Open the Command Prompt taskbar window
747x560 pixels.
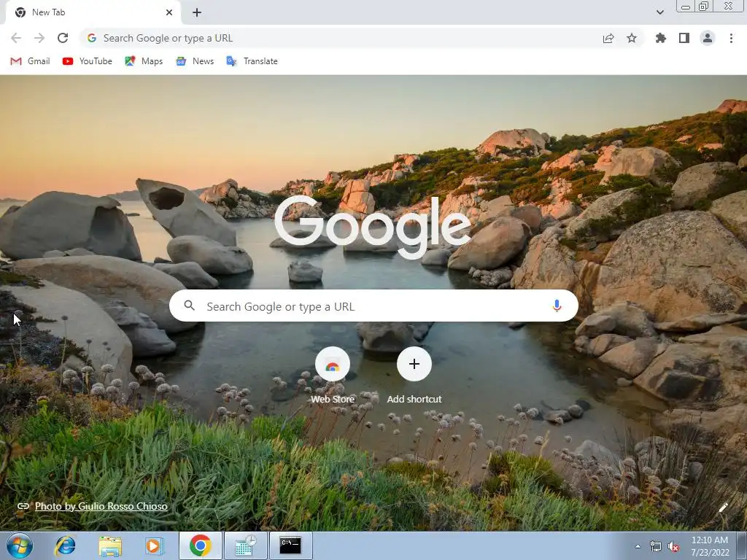(x=290, y=545)
